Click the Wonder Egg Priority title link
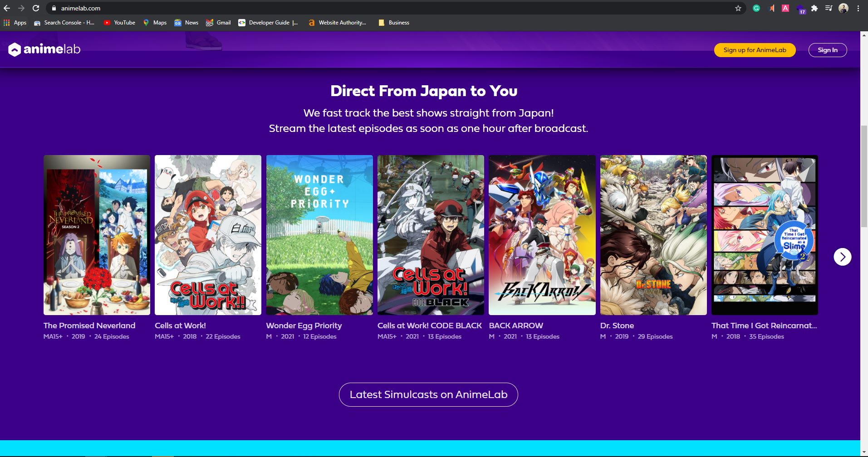Image resolution: width=868 pixels, height=457 pixels. coord(304,326)
